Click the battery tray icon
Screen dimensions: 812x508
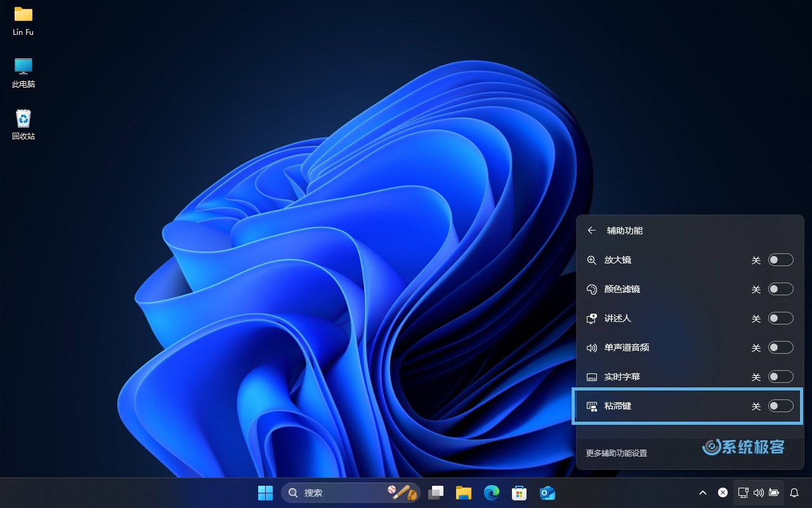point(774,493)
